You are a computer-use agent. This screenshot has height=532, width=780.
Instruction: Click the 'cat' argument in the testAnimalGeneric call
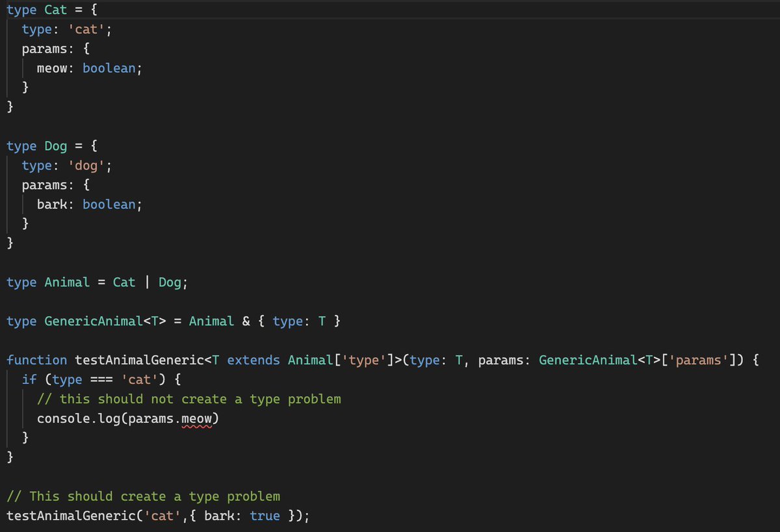162,516
